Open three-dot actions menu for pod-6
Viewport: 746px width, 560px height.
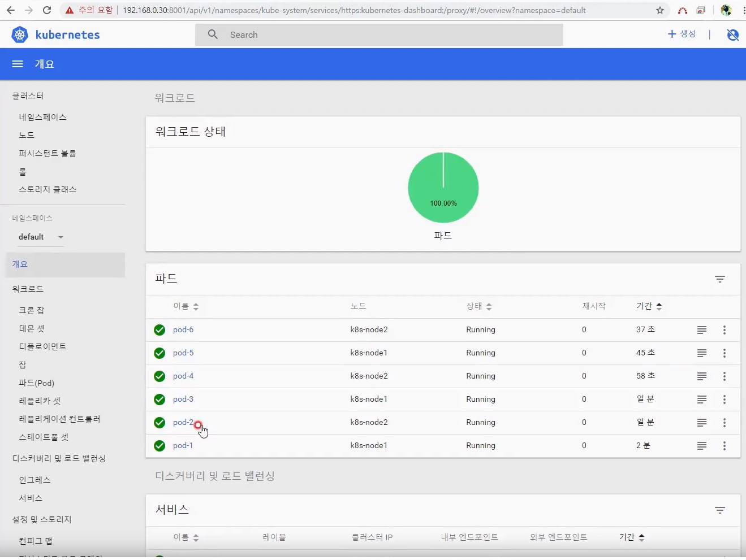(x=724, y=330)
